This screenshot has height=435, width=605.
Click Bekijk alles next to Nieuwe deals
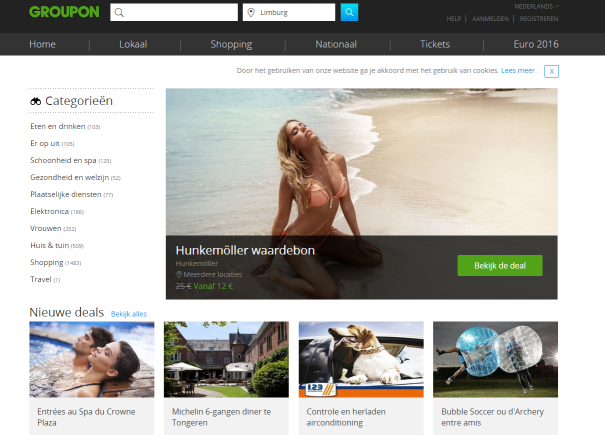click(129, 314)
